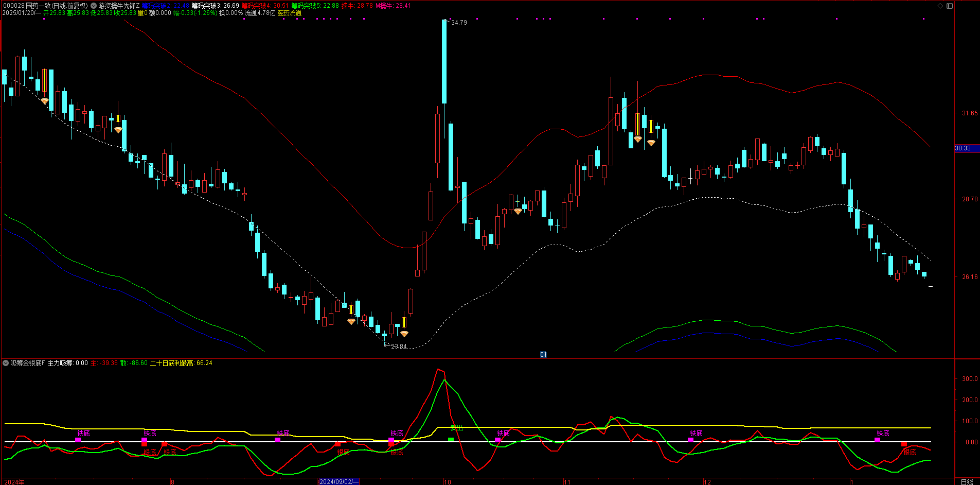Click the M擒牛: 28.41 value

[x=393, y=6]
